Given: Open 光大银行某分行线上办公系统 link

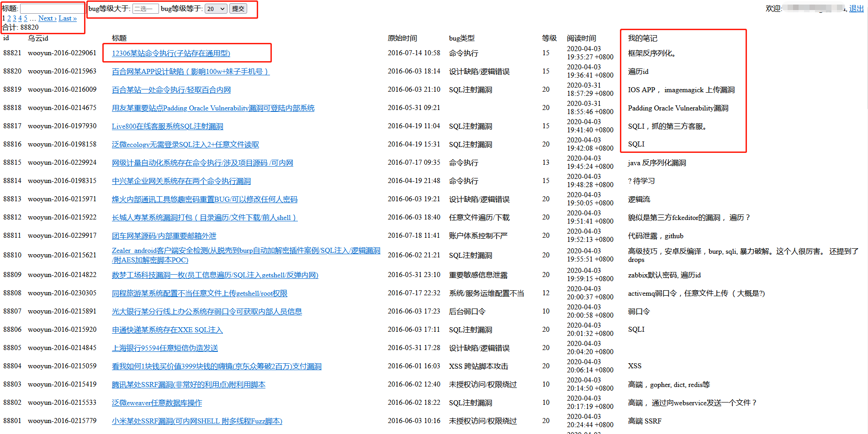Looking at the screenshot, I should 207,312.
